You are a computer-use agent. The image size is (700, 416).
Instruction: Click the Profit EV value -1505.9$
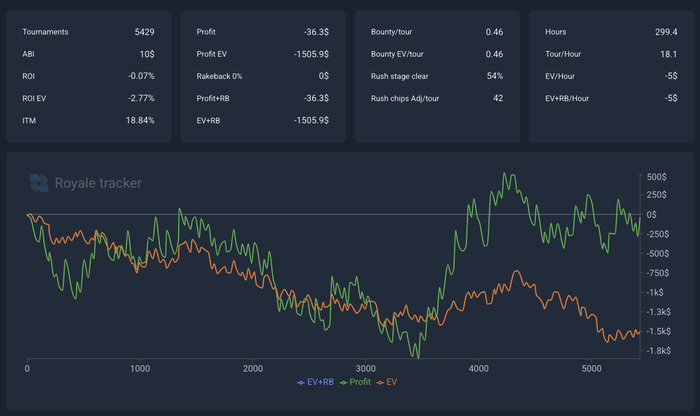pos(311,54)
